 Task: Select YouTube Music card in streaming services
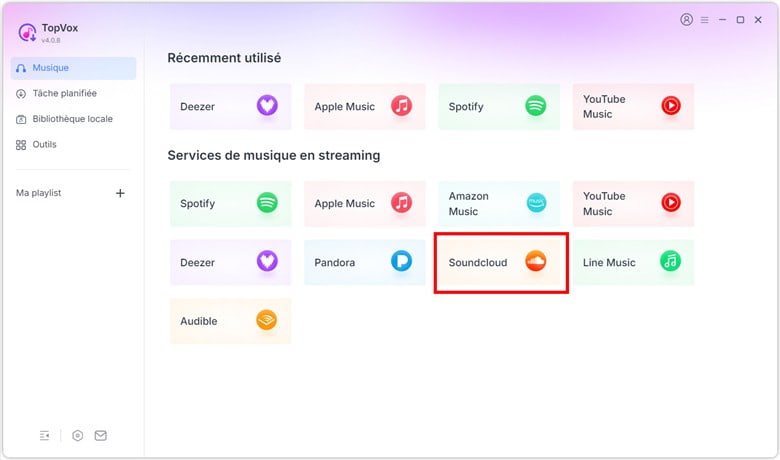point(633,203)
